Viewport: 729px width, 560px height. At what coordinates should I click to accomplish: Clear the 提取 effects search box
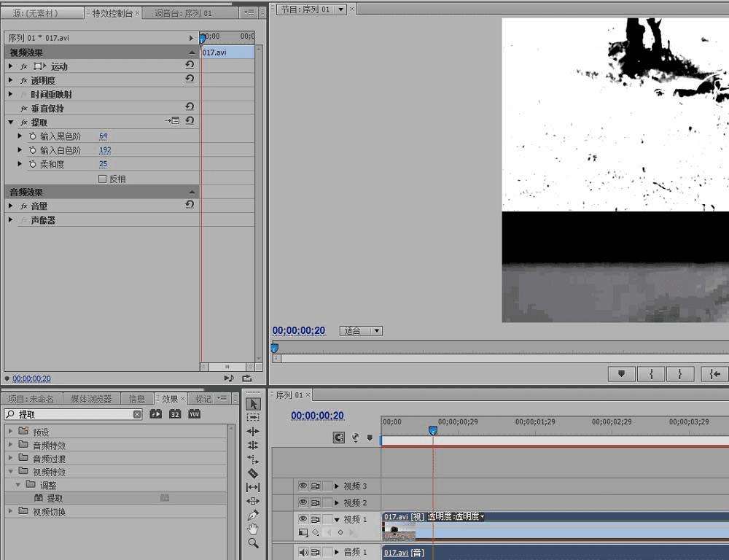coord(137,414)
